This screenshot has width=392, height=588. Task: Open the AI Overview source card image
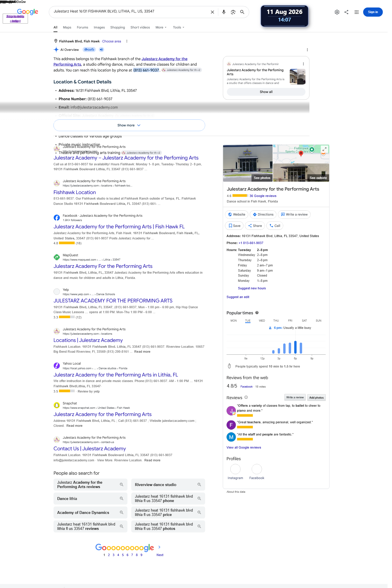297,77
